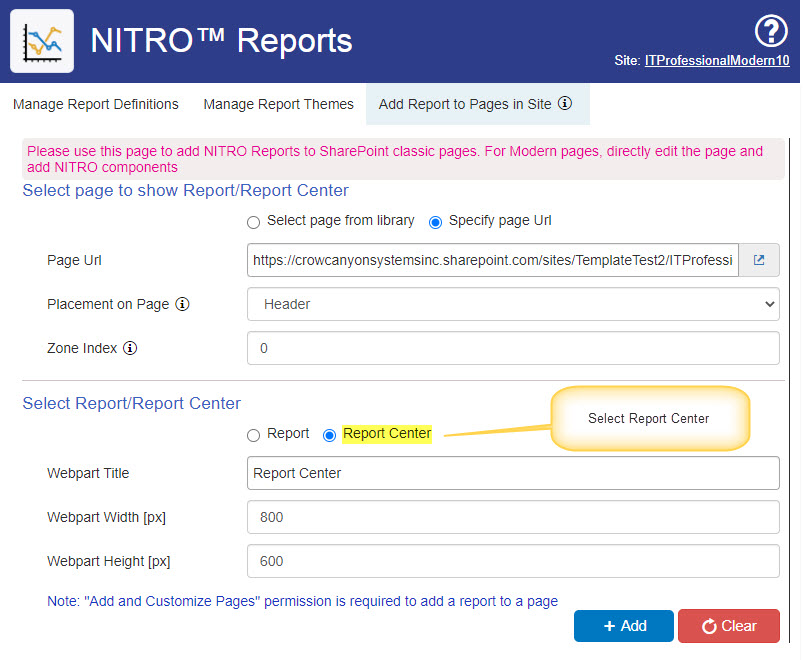The image size is (803, 660).
Task: Click the Placement on Page label text
Action: tap(108, 304)
